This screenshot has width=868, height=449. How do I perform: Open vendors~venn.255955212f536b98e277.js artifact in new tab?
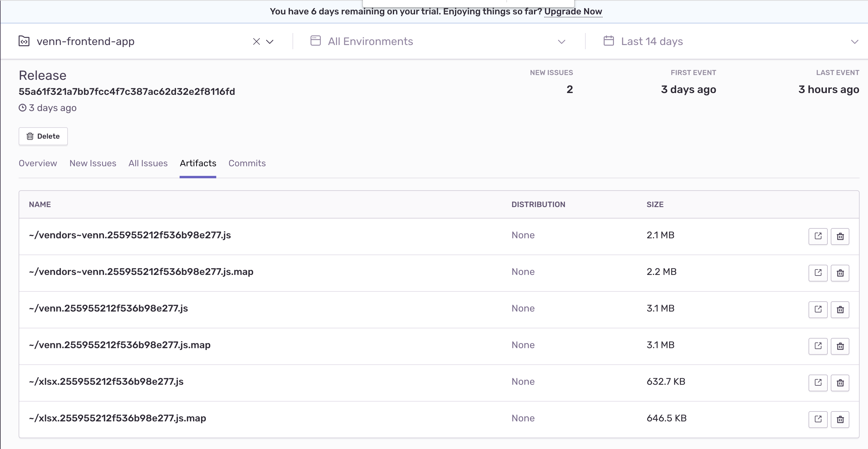click(818, 236)
